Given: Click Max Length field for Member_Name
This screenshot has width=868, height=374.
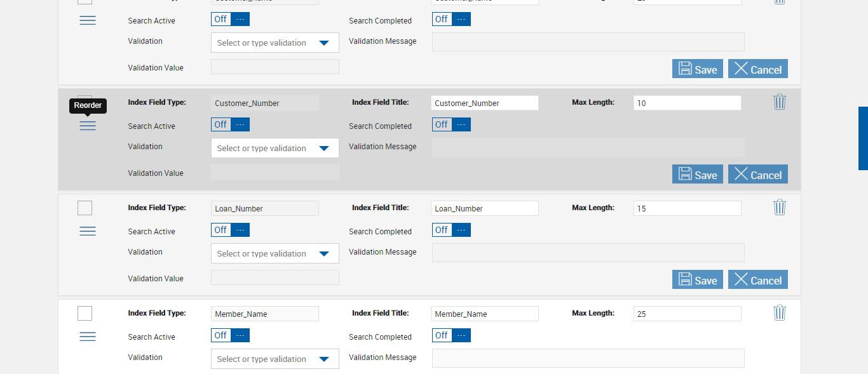Looking at the screenshot, I should (x=687, y=314).
